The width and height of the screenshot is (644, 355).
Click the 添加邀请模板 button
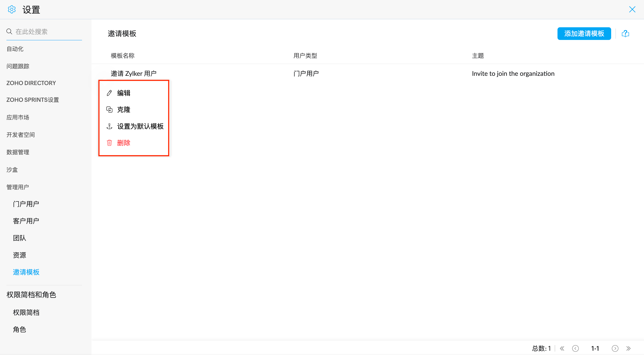coord(584,34)
